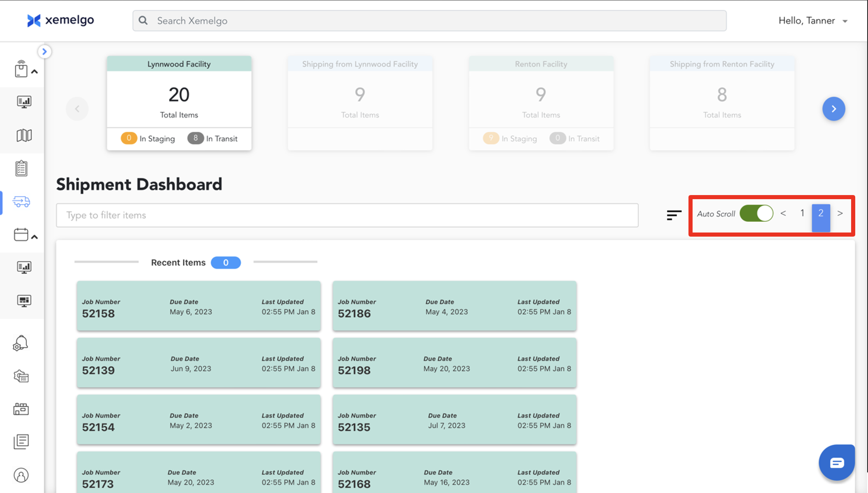868x493 pixels.
Task: Go to page 1 of results
Action: pyautogui.click(x=802, y=213)
